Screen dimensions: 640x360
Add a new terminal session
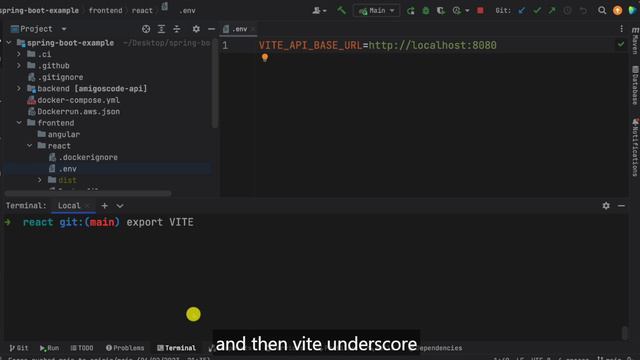(x=104, y=206)
